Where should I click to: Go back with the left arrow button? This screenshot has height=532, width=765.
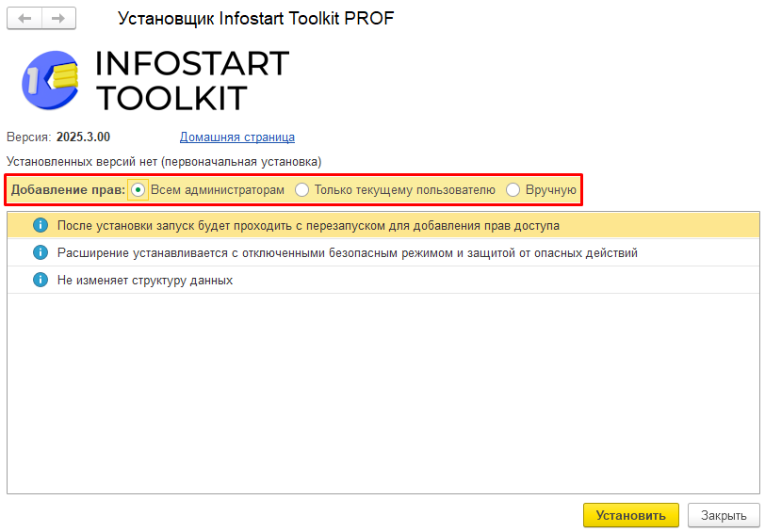coord(24,19)
